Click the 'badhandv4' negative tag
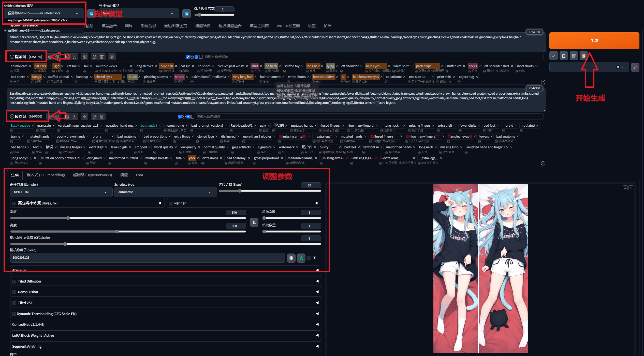Viewport: 644px width, 356px height. click(x=149, y=126)
